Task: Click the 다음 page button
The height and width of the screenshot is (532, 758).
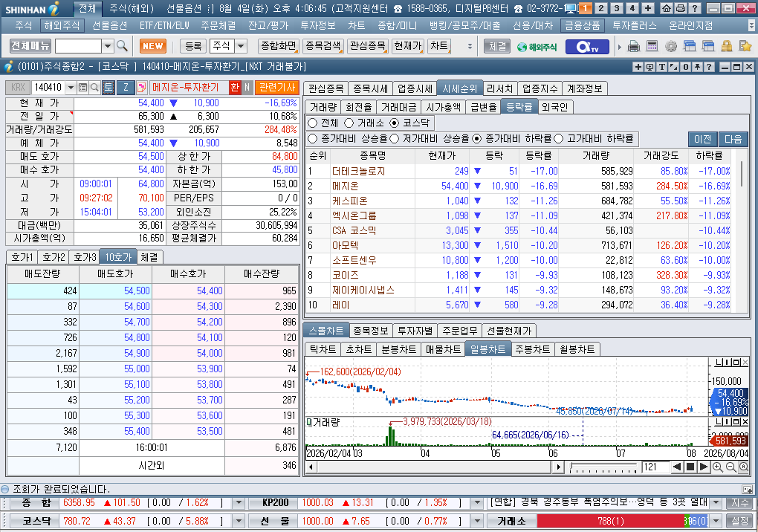Action: click(733, 139)
